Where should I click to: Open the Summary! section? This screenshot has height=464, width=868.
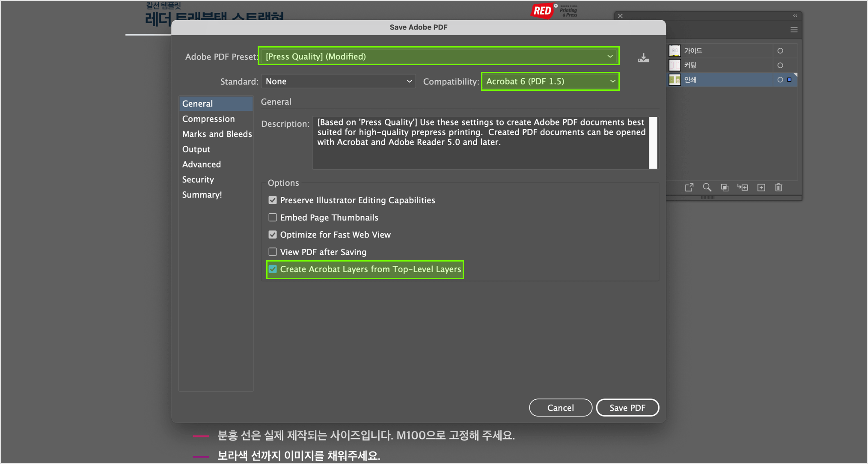coord(202,195)
